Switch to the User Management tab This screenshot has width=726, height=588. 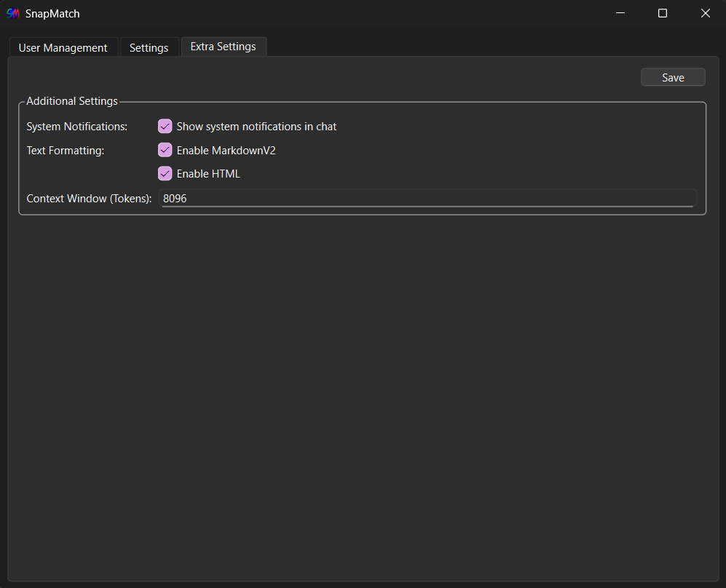63,47
